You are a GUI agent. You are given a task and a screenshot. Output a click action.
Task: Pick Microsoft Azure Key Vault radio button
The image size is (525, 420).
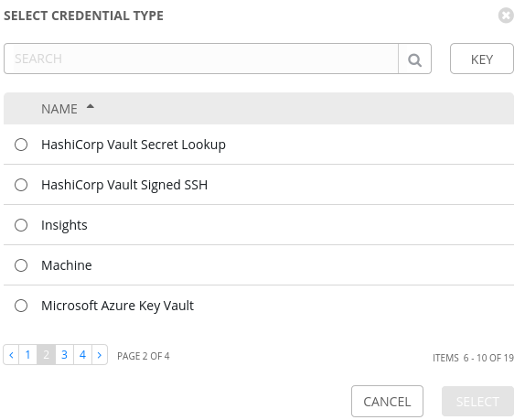point(21,306)
